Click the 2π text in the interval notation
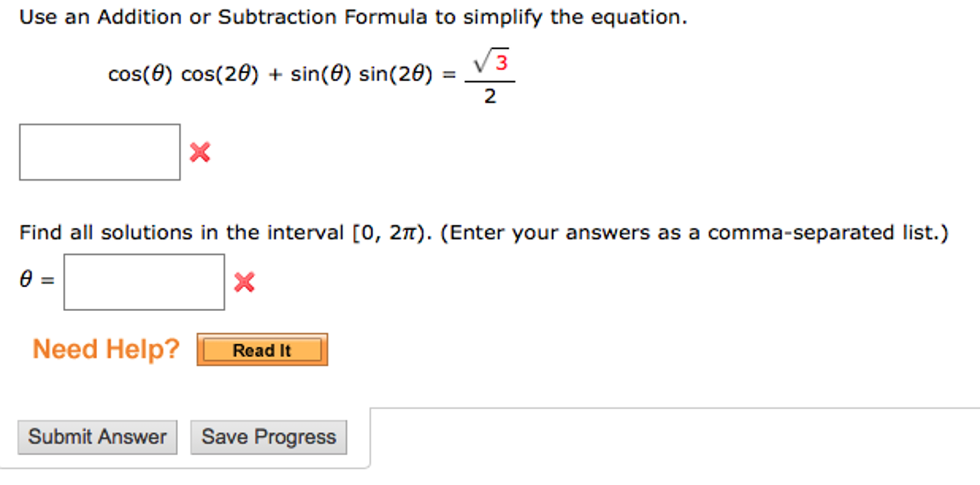This screenshot has height=485, width=980. coord(405,232)
